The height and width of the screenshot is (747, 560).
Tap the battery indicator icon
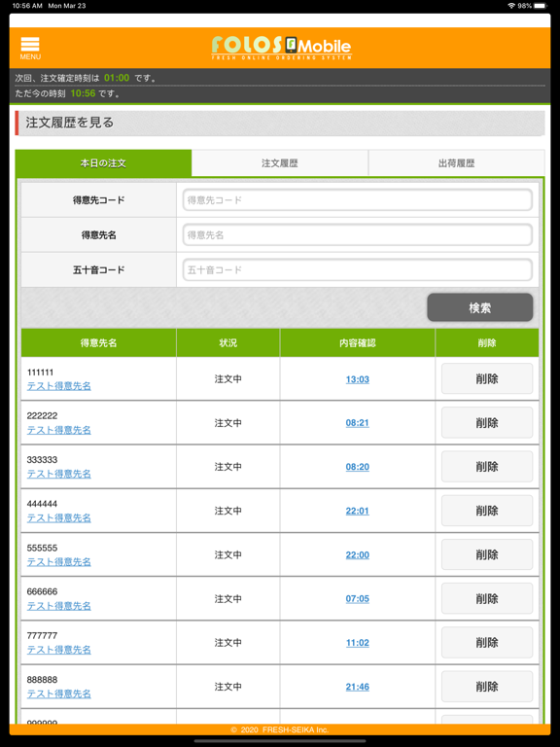pos(541,6)
